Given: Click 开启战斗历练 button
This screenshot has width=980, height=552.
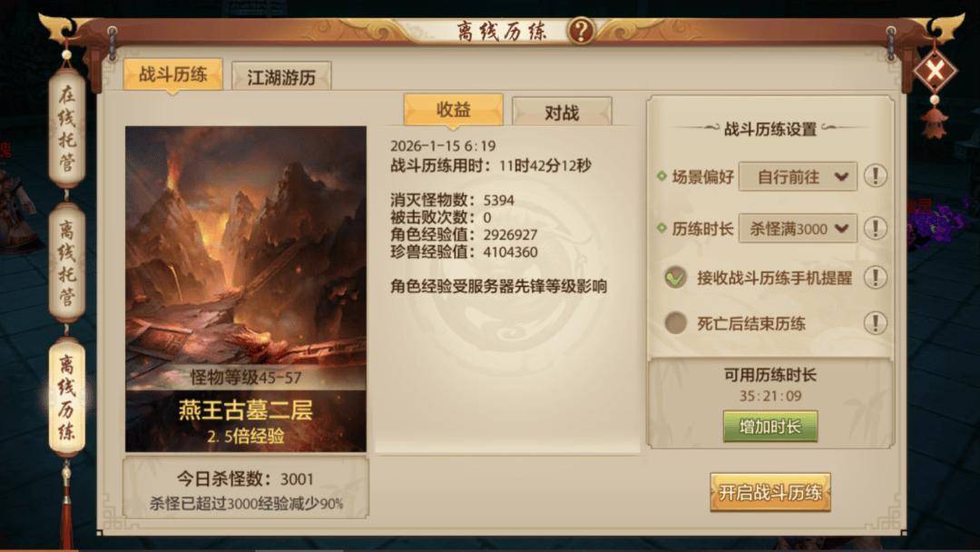Looking at the screenshot, I should (770, 493).
